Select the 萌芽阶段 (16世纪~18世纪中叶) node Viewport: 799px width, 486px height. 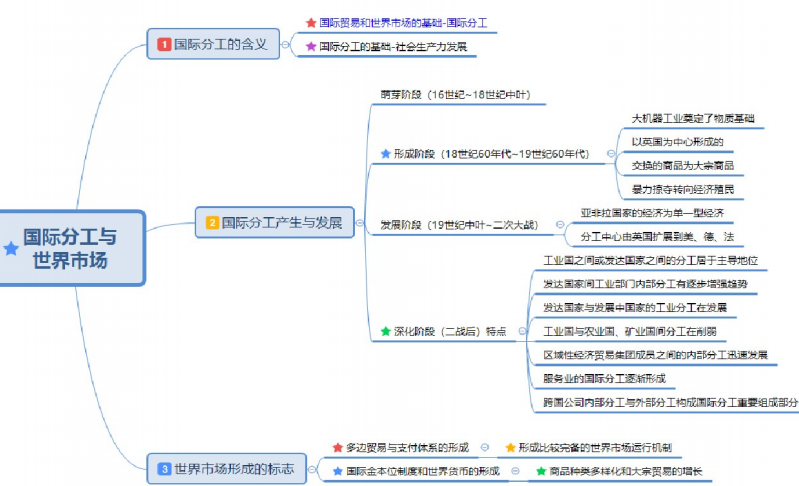click(x=456, y=95)
